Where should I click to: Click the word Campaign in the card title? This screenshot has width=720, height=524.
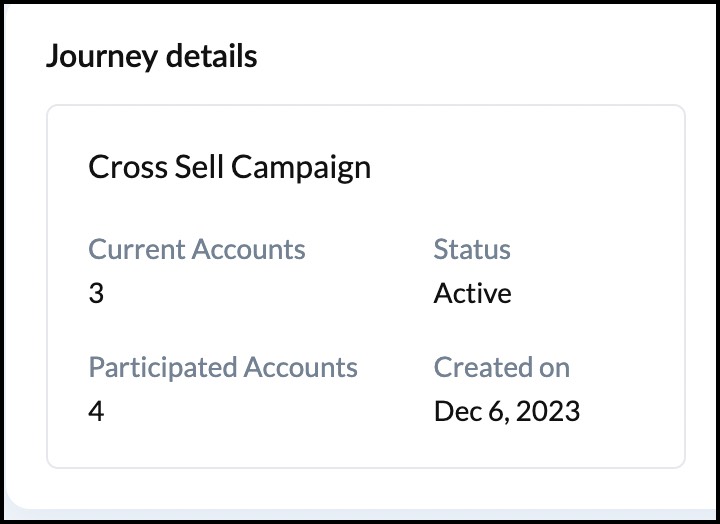[x=301, y=166]
